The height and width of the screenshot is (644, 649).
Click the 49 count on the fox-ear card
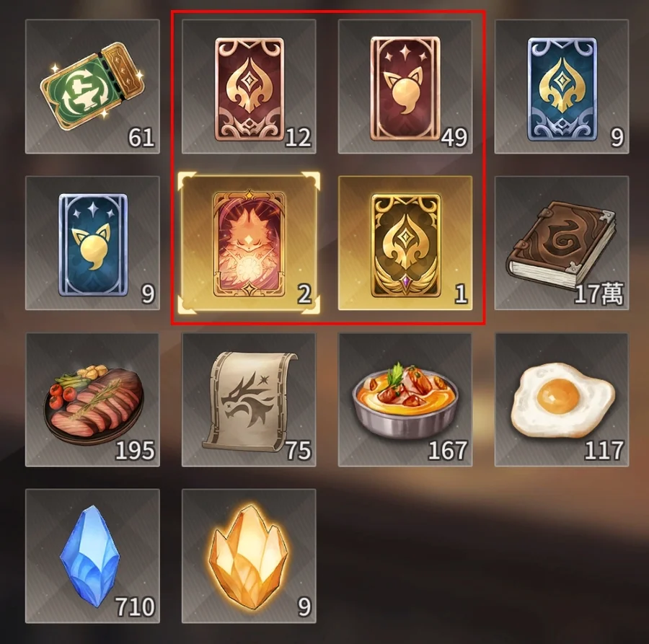click(454, 137)
